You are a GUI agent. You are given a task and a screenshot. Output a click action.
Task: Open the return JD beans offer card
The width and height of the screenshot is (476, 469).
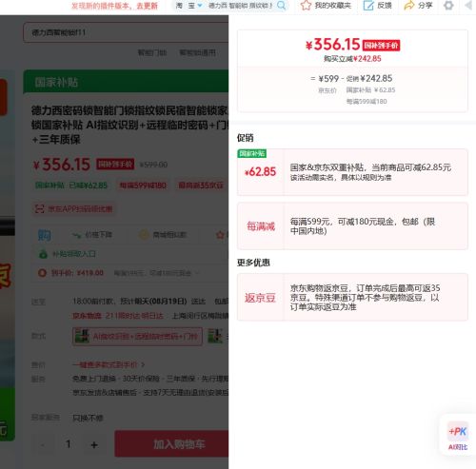pyautogui.click(x=352, y=297)
